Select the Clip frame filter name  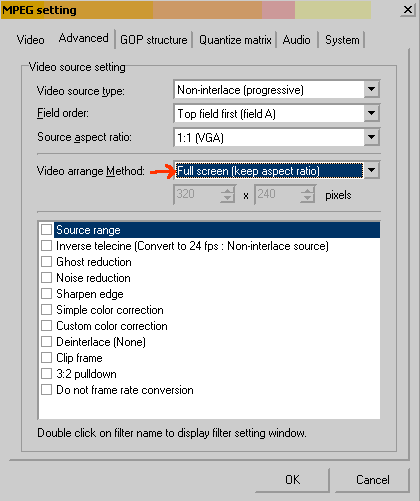click(x=79, y=358)
